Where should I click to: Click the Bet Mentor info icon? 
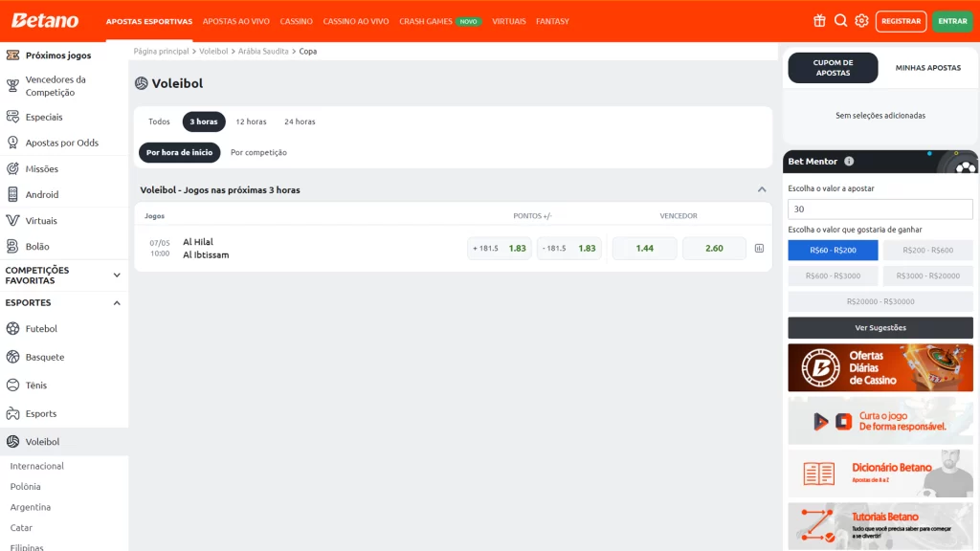point(849,161)
